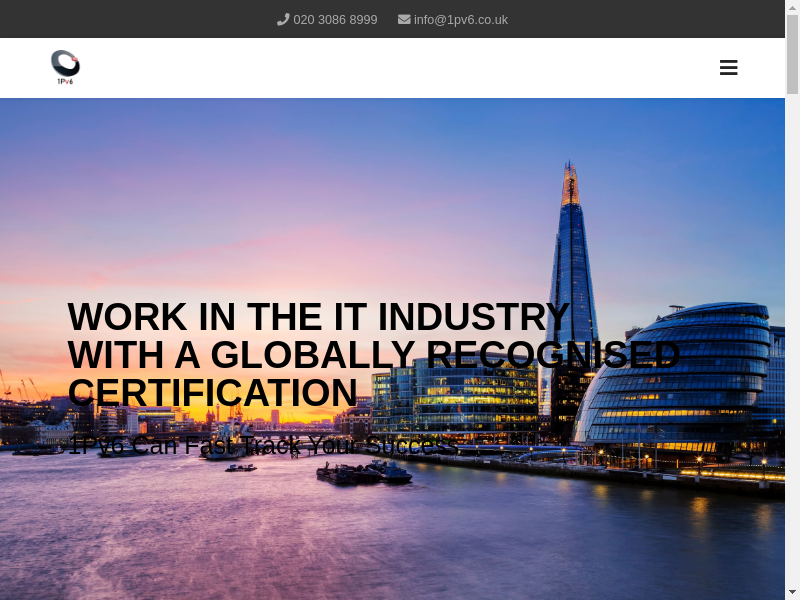The image size is (800, 600).
Task: Open the hamburger navigation menu
Action: click(728, 68)
